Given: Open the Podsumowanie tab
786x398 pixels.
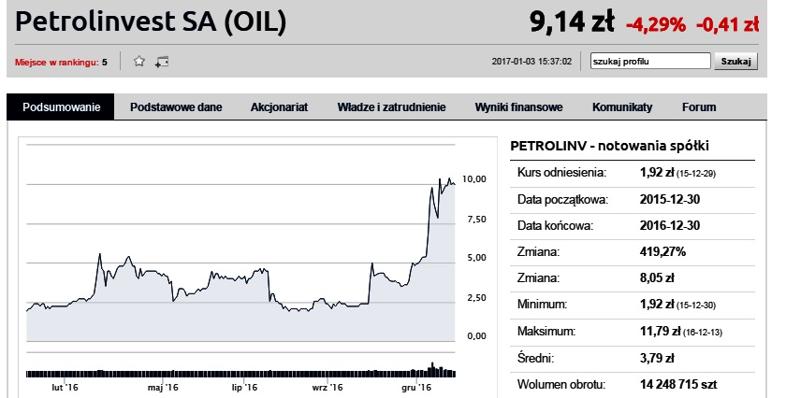Looking at the screenshot, I should [61, 107].
